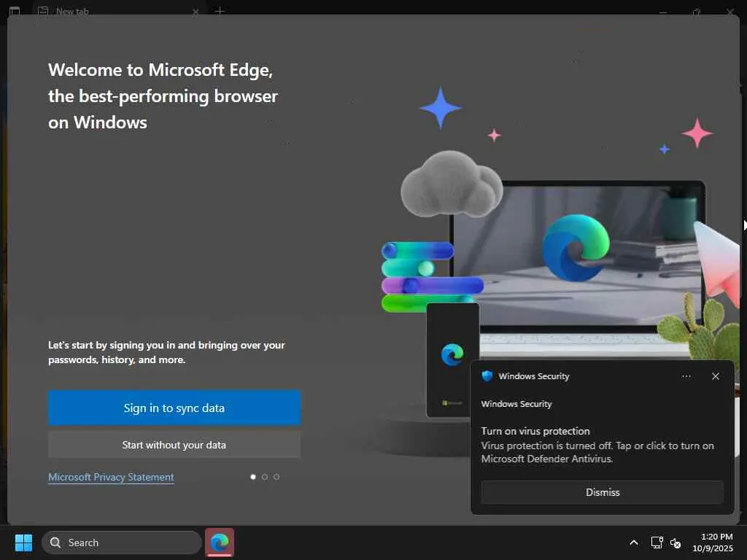
Task: Open the tab actions menu icon
Action: [15, 11]
